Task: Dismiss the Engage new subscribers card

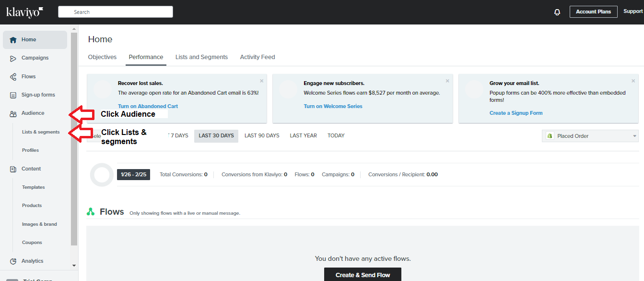Action: tap(447, 81)
